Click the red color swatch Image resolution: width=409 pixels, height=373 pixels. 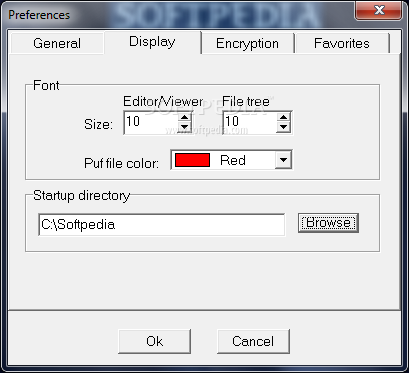click(192, 160)
